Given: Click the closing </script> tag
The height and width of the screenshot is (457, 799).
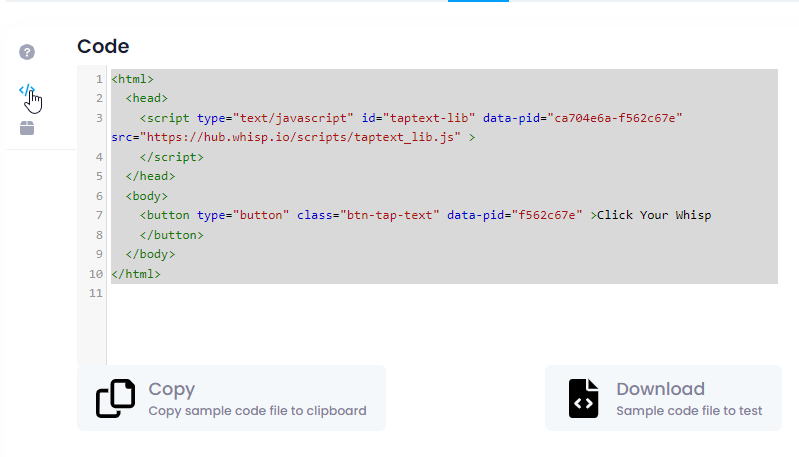Looking at the screenshot, I should pos(172,157).
